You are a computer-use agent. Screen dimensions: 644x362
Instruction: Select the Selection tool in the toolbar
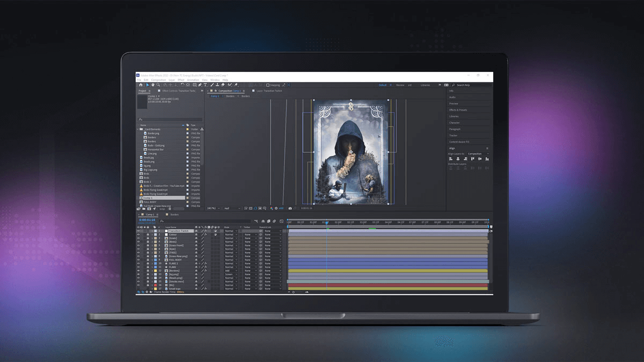(x=148, y=85)
